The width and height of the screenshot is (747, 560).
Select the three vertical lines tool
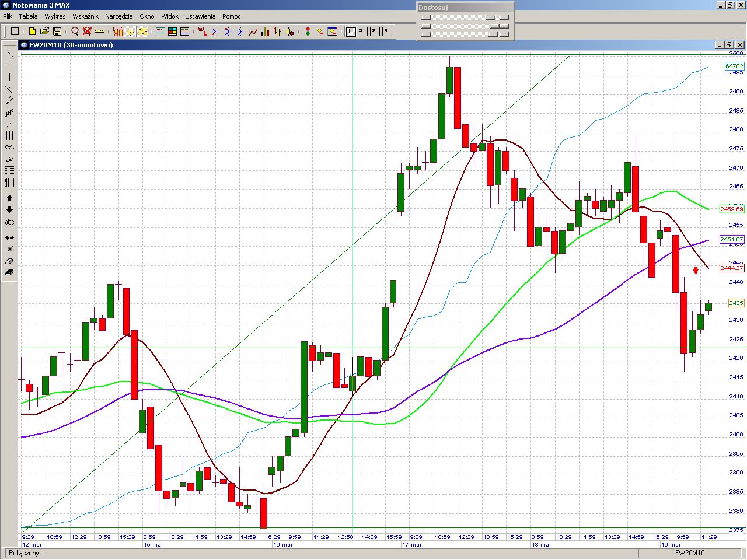[9, 135]
